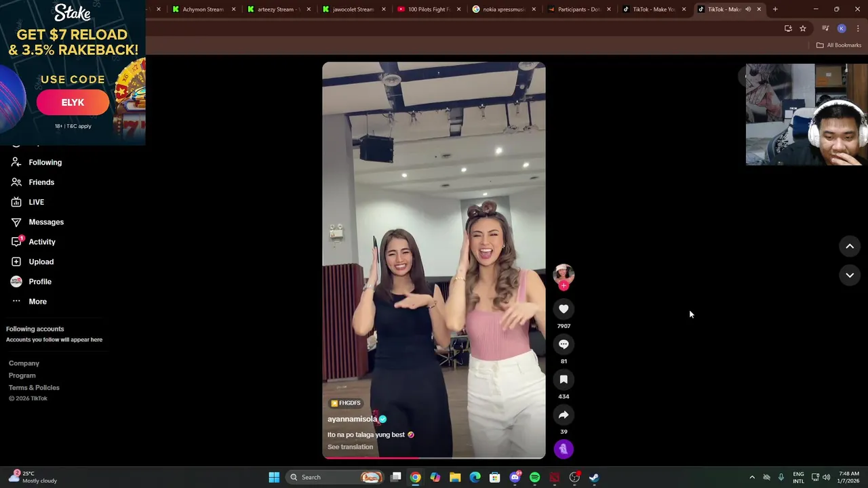Click the ELYK promo code button
This screenshot has width=868, height=488.
73,102
